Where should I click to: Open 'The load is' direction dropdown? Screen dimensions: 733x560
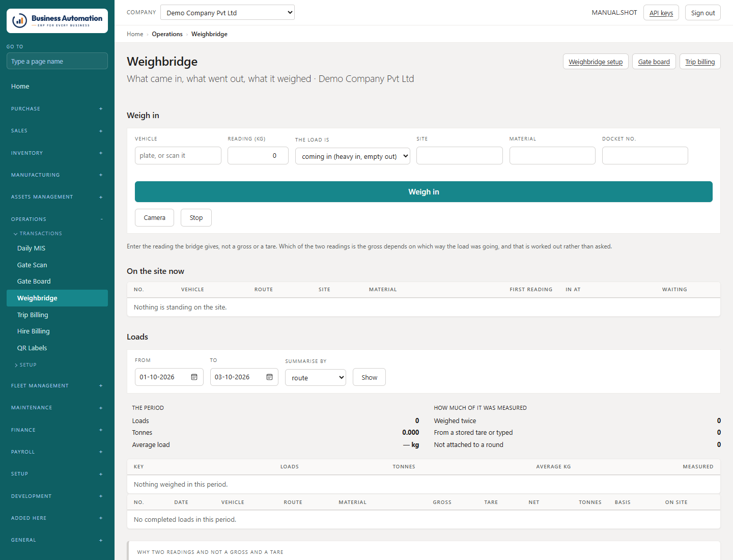tap(353, 156)
